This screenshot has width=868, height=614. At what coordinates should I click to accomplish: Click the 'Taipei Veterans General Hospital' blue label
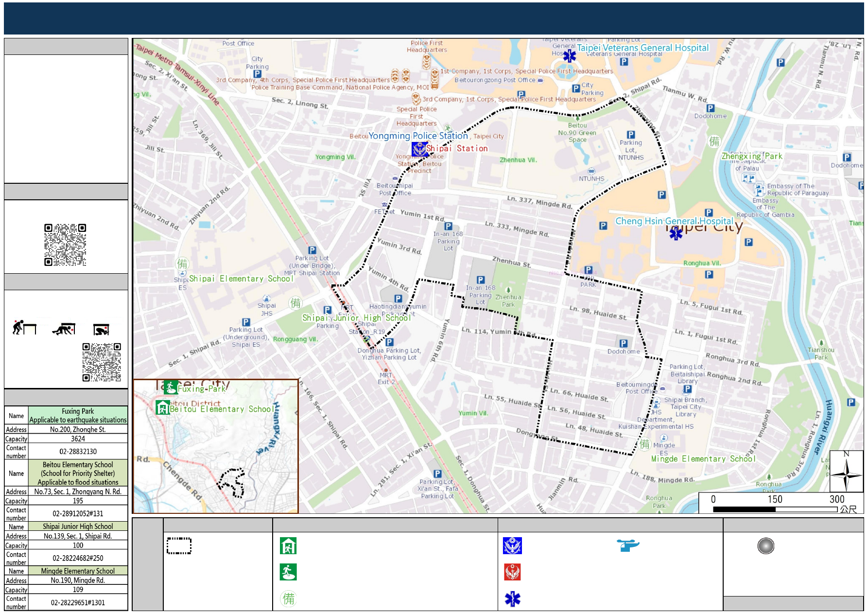tap(642, 48)
